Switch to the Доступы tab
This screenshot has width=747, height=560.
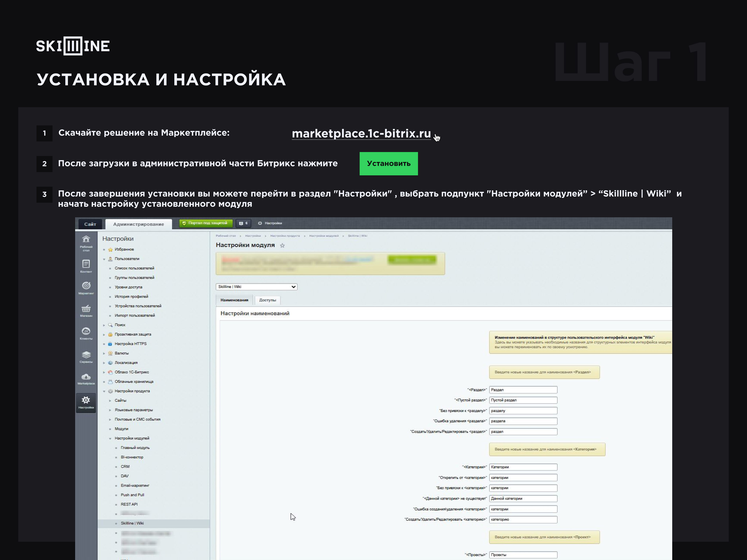pyautogui.click(x=268, y=300)
